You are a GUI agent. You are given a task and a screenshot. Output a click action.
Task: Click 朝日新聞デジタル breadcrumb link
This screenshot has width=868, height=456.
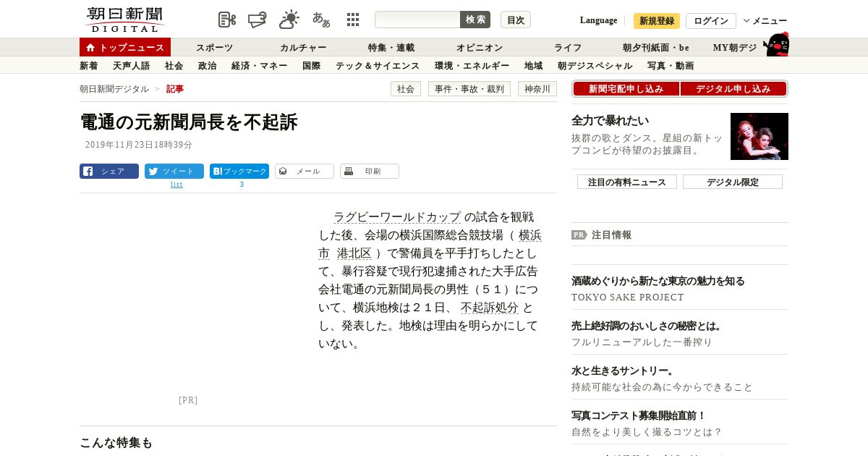coord(114,89)
